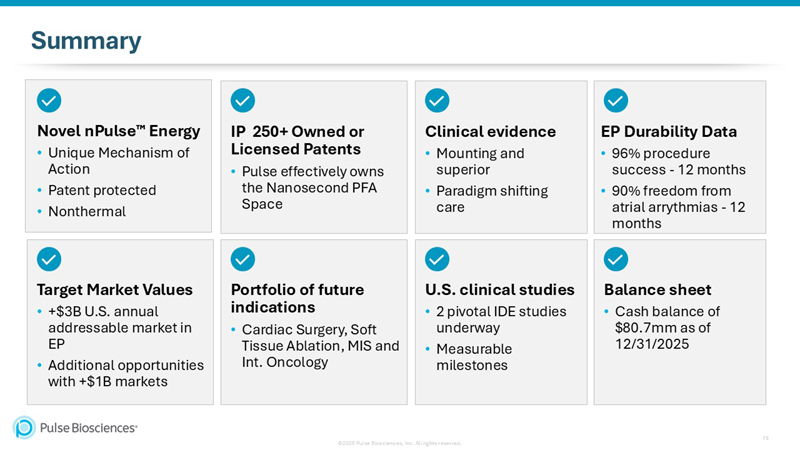Viewport: 800px width, 450px height.
Task: Select the Cash balance of $80.7mm text
Action: [x=667, y=327]
